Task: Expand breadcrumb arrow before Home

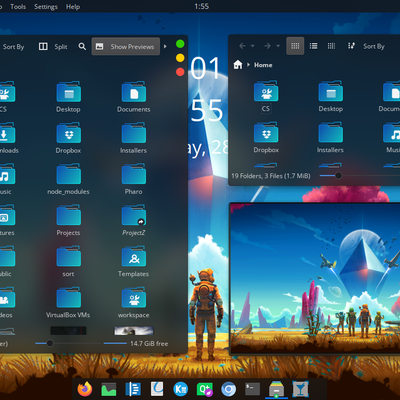Action: [x=248, y=65]
